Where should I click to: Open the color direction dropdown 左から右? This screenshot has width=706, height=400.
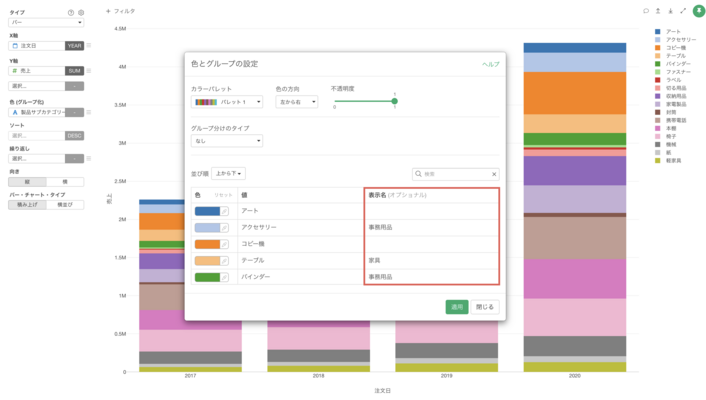click(x=297, y=102)
